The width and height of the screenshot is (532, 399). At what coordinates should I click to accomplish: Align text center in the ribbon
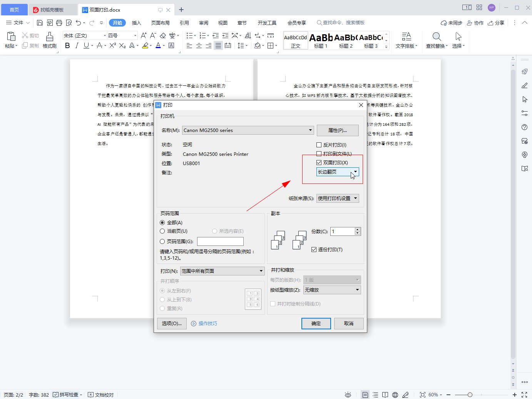tap(199, 45)
